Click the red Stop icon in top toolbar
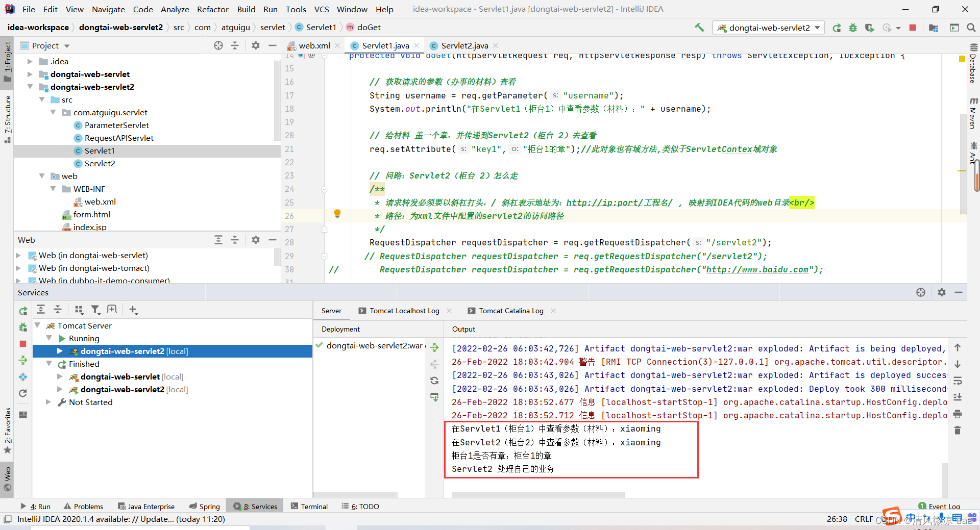Screen dimensions: 980x530 (x=913, y=28)
